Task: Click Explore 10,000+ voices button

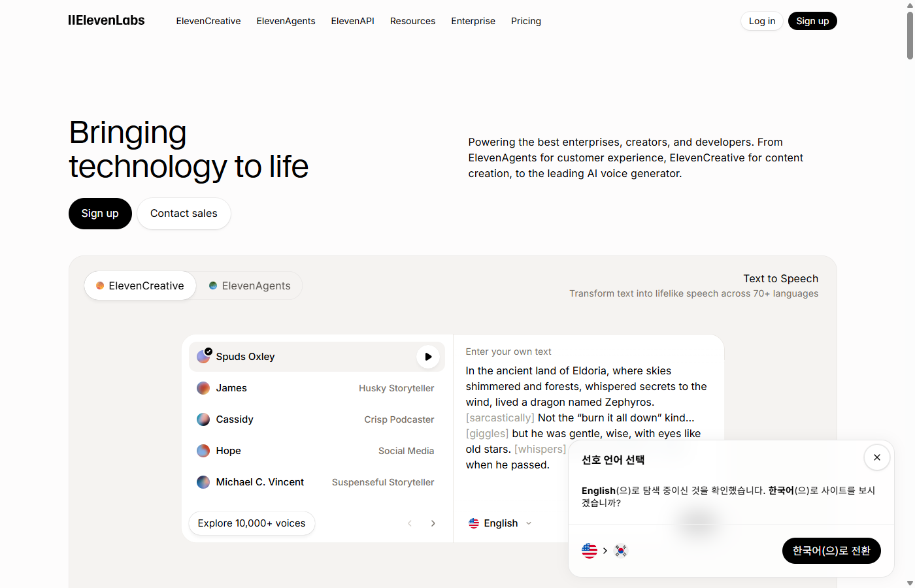Action: tap(252, 523)
